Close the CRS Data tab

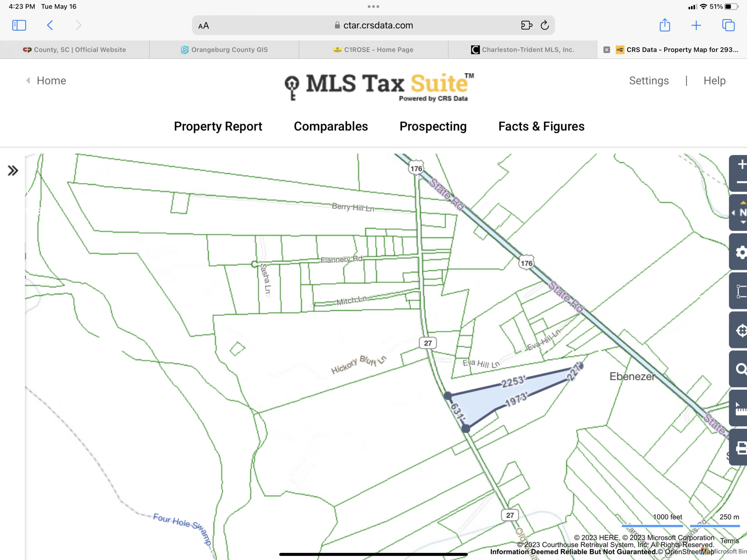click(607, 50)
